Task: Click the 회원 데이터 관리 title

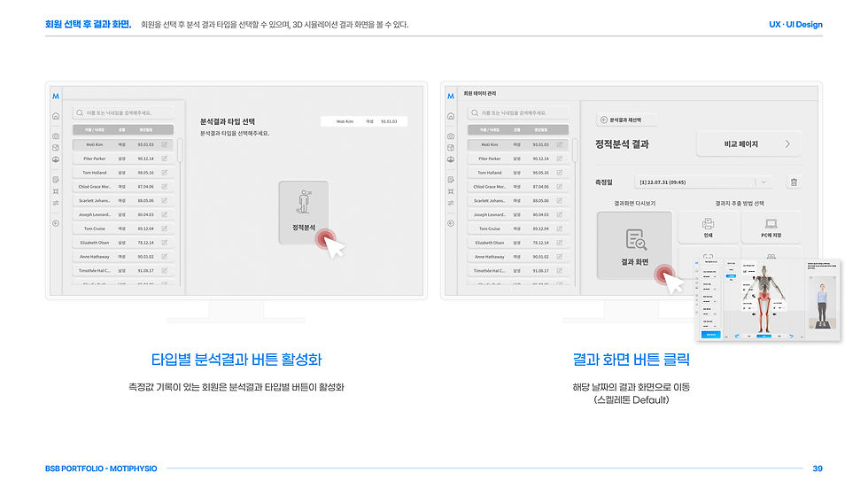Action: pos(480,94)
